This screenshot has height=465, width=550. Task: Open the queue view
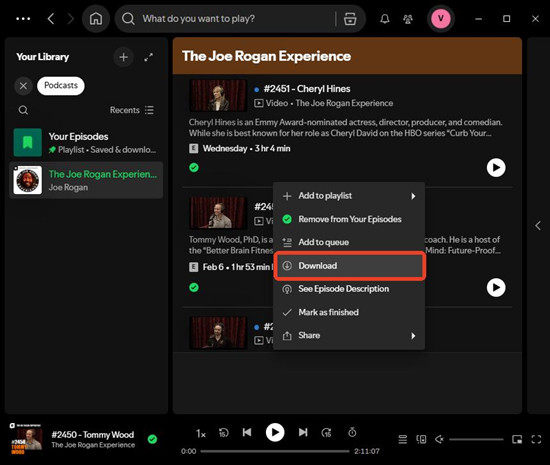(x=403, y=439)
